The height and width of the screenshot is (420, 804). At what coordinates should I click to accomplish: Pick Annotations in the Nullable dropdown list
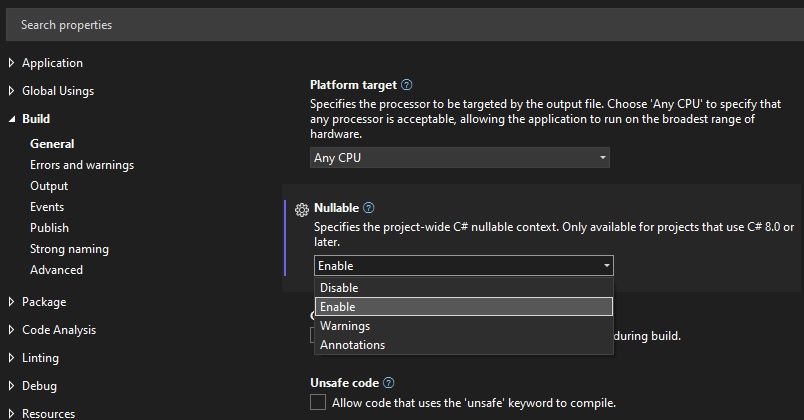[x=352, y=345]
